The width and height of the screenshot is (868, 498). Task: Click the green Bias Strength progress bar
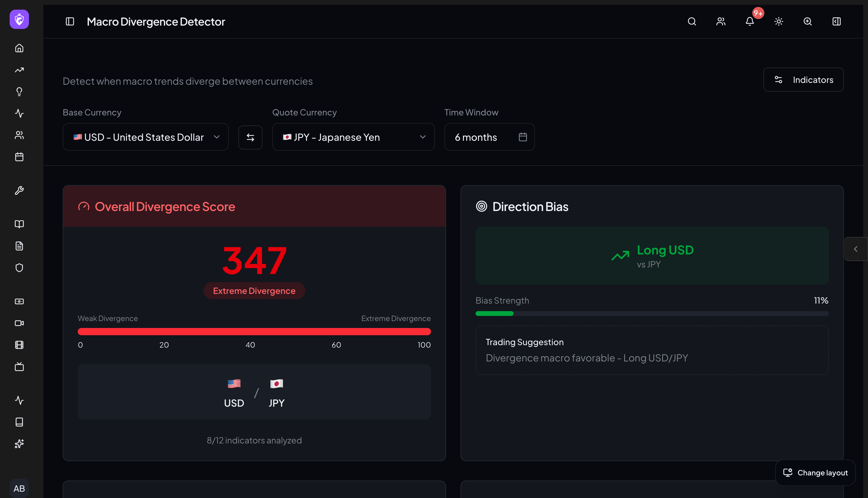pyautogui.click(x=652, y=314)
